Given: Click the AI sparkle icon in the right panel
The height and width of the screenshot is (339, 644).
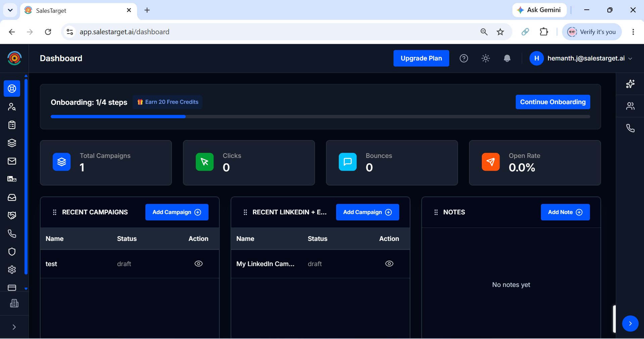Looking at the screenshot, I should tap(630, 84).
